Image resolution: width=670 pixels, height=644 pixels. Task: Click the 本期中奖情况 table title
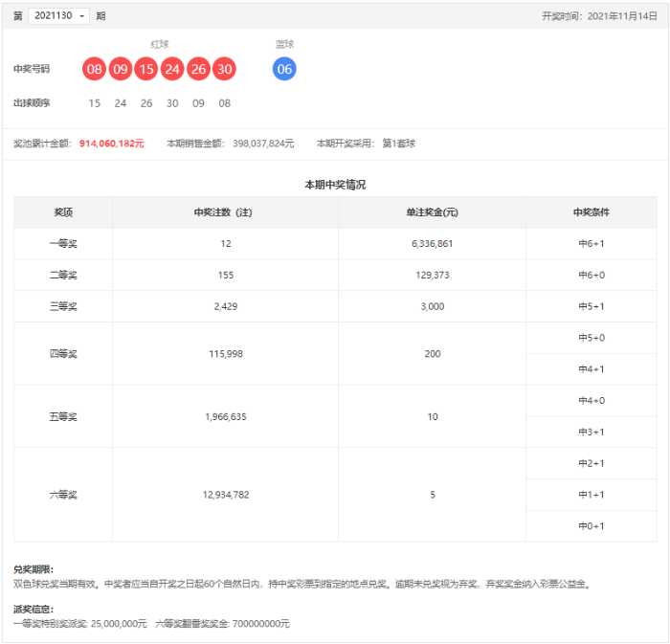pyautogui.click(x=335, y=184)
